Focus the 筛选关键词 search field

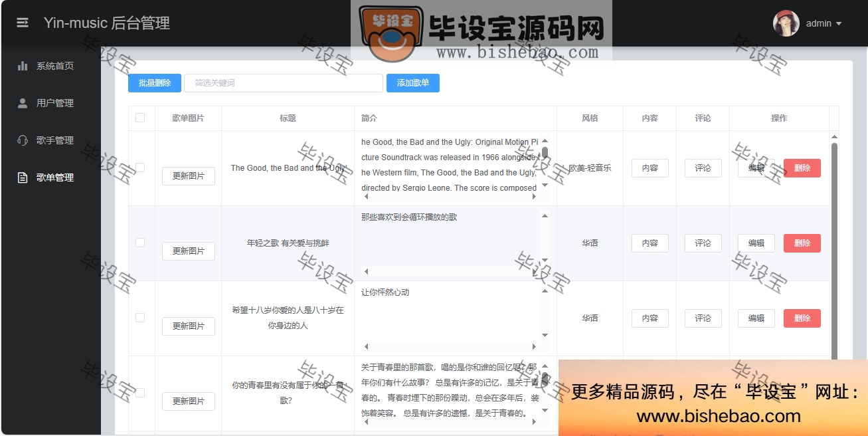click(284, 83)
